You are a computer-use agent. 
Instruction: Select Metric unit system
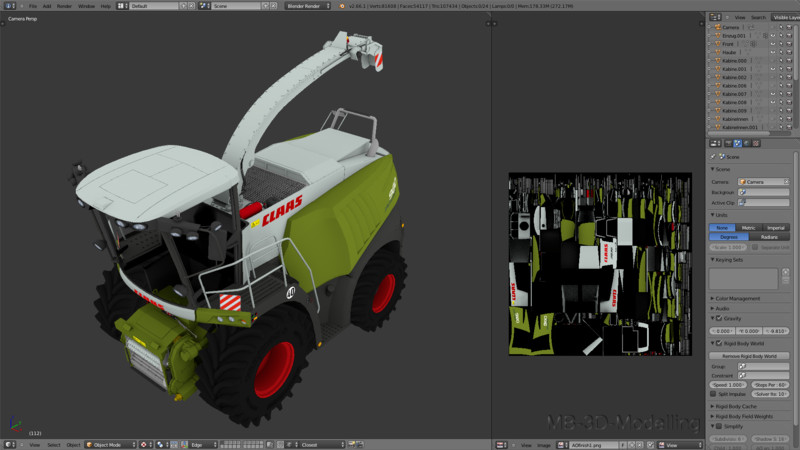[748, 228]
